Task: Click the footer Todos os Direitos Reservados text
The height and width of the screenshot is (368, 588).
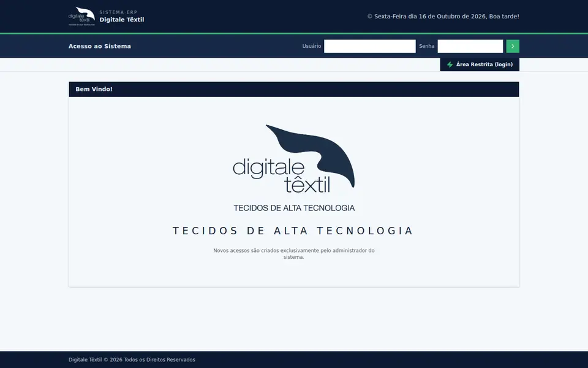Action: pos(132,360)
